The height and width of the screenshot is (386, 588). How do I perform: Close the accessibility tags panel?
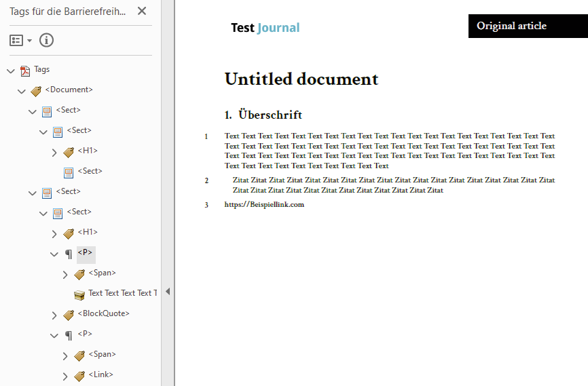click(141, 11)
